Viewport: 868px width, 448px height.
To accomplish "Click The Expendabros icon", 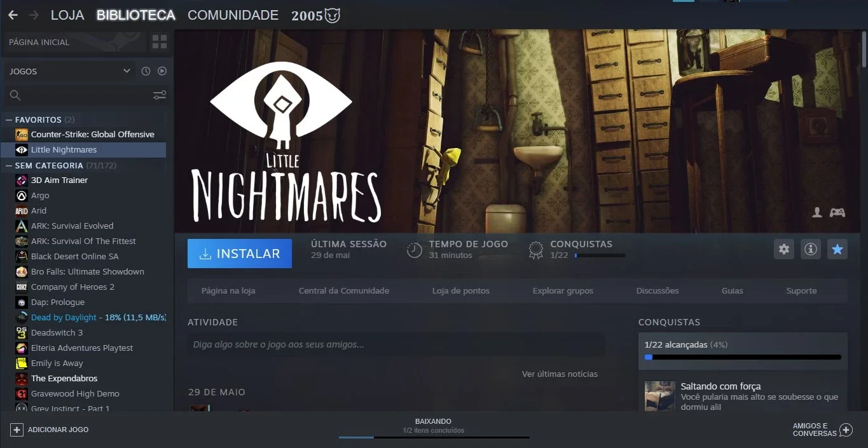I will pyautogui.click(x=22, y=379).
